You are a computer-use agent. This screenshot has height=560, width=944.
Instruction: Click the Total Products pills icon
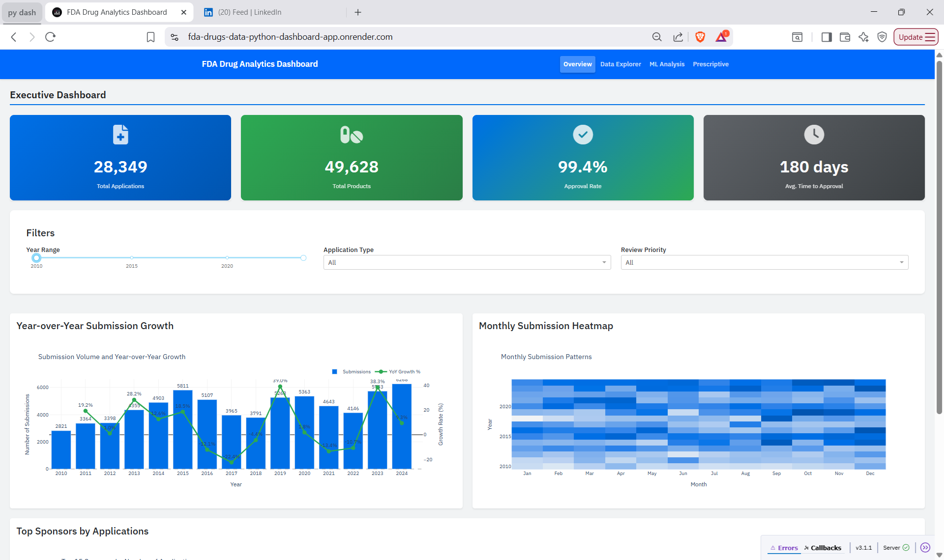352,135
